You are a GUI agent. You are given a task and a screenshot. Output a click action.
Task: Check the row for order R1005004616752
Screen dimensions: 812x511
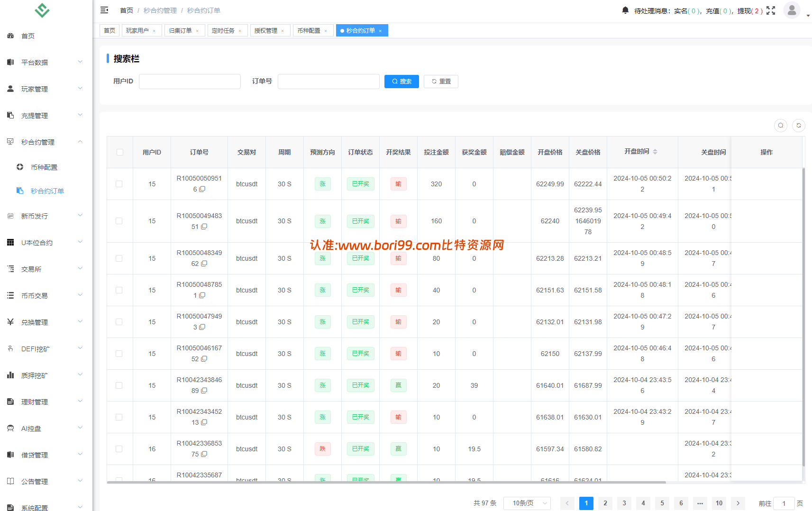(x=119, y=354)
